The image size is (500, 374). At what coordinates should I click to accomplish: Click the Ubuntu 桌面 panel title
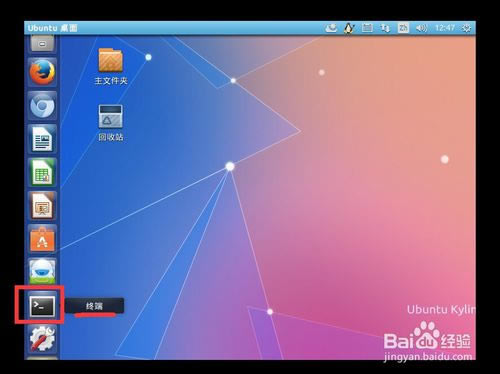pos(52,28)
